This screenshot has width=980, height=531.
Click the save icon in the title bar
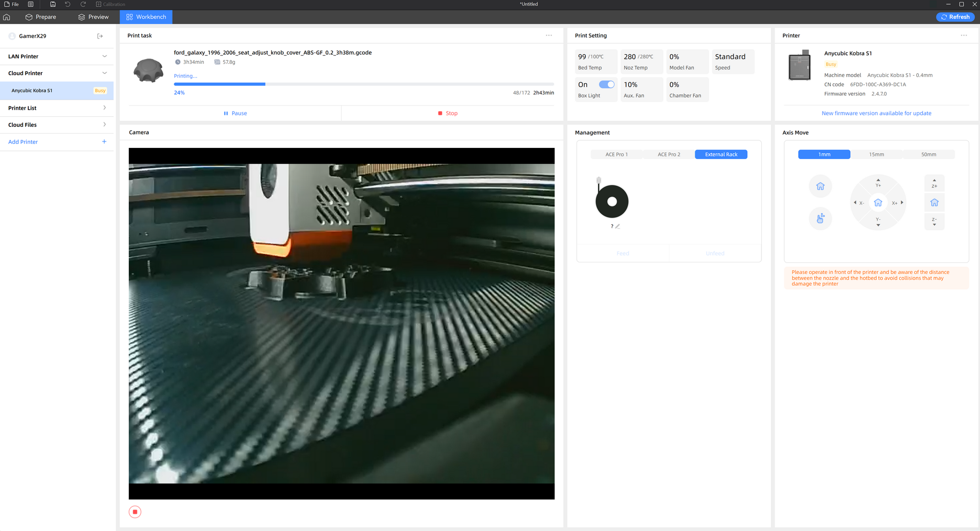(x=53, y=4)
